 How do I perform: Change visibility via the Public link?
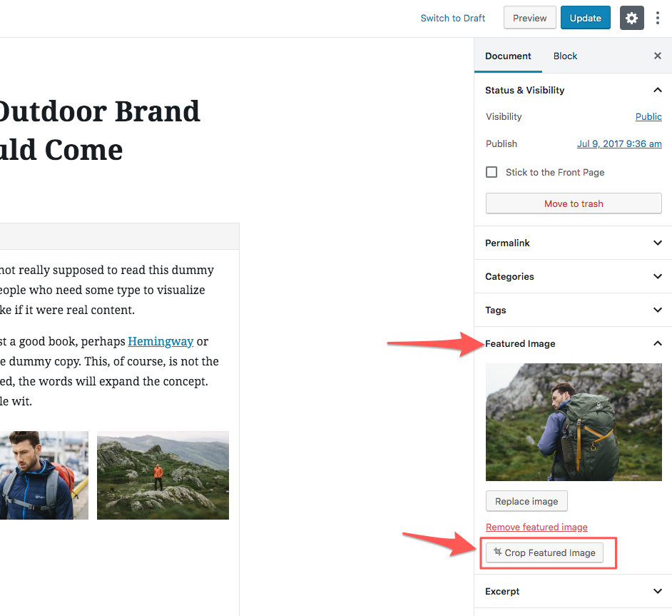point(648,116)
